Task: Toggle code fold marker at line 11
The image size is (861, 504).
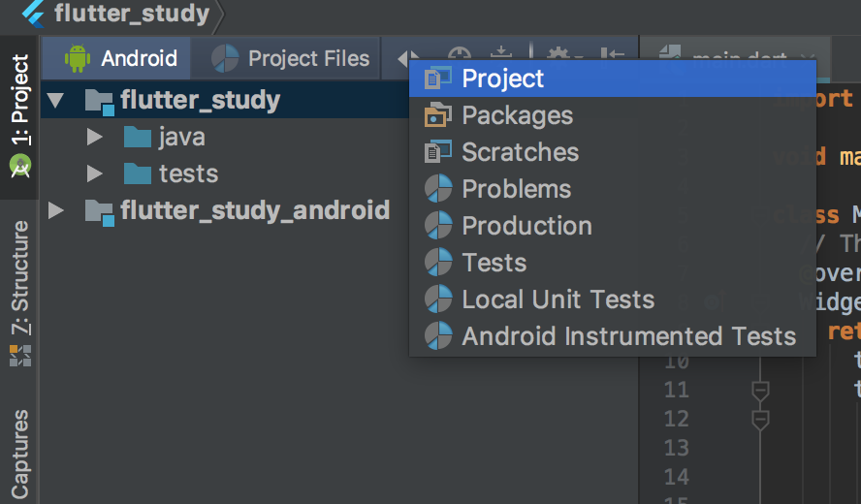Action: coord(760,392)
